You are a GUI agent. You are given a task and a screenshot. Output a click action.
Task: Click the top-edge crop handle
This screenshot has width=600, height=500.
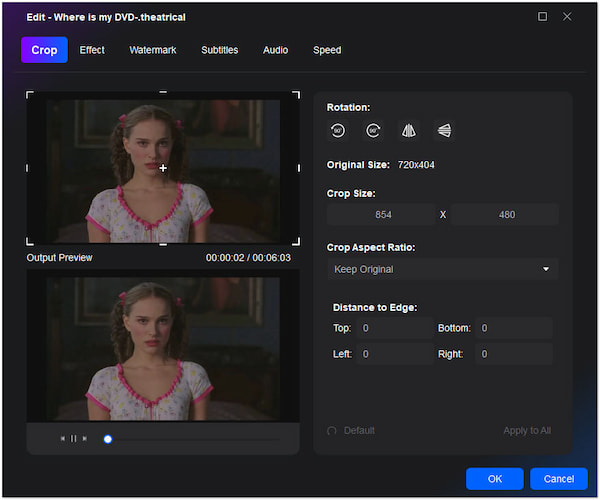coord(163,92)
